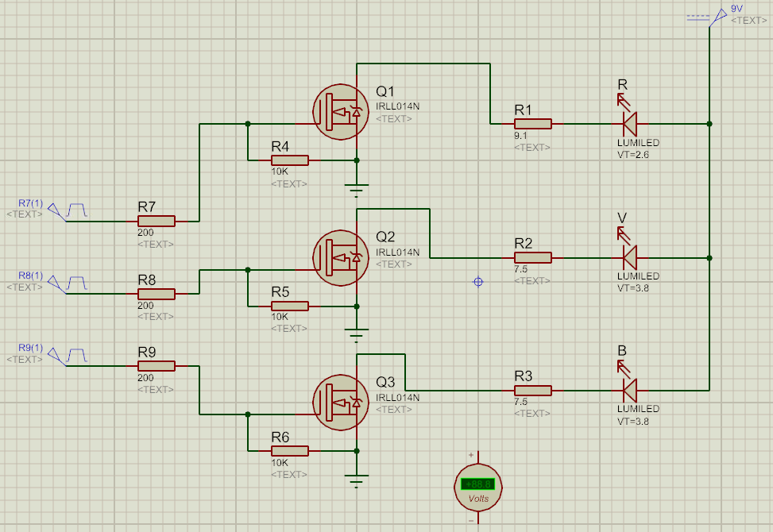This screenshot has width=773, height=532.
Task: Click the Q3 reference label
Action: 385,382
